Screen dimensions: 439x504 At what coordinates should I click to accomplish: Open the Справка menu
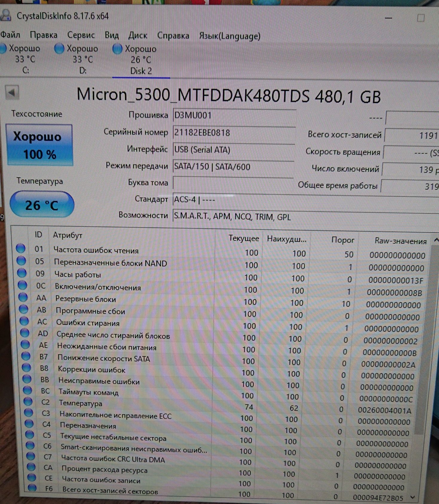pos(173,36)
